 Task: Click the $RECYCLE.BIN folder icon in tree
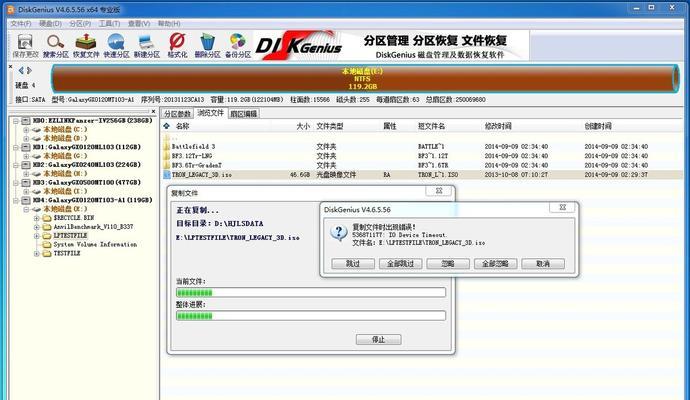click(x=47, y=218)
